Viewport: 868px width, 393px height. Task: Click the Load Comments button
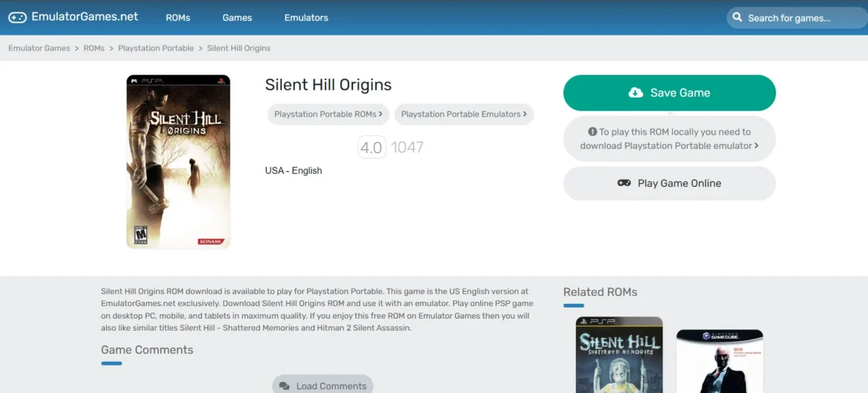coord(323,386)
